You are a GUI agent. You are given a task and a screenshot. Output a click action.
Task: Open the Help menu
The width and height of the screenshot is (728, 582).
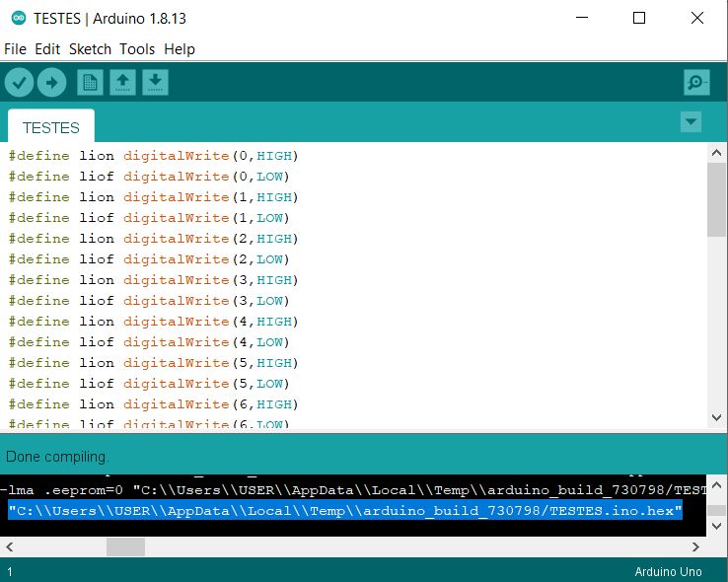pos(180,49)
